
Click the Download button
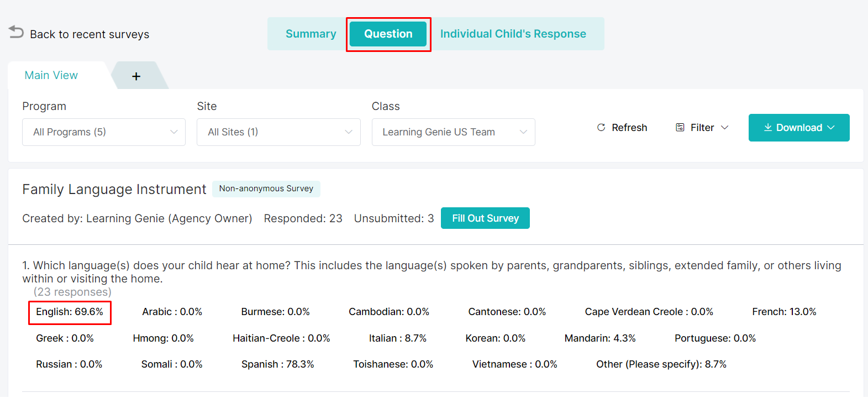pyautogui.click(x=799, y=128)
